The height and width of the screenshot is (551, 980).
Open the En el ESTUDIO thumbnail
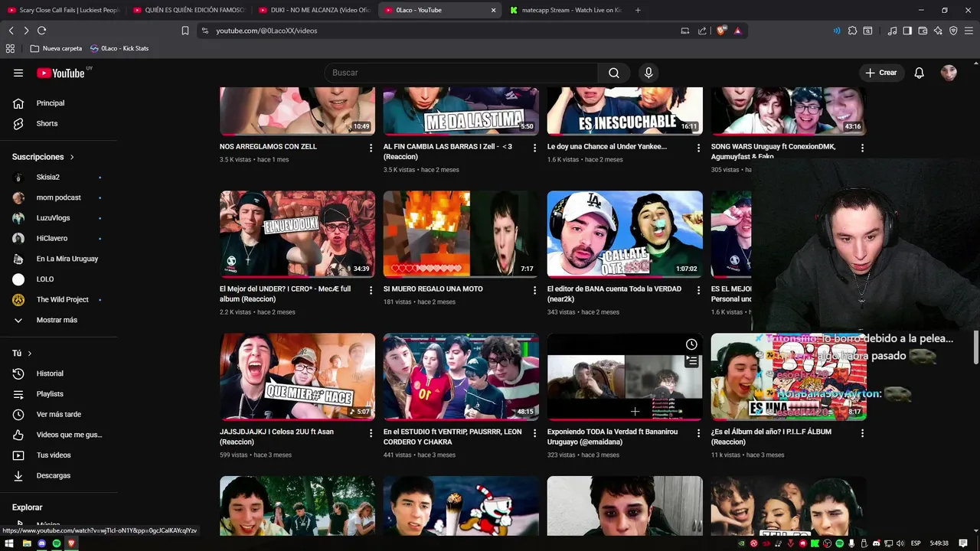pyautogui.click(x=461, y=377)
